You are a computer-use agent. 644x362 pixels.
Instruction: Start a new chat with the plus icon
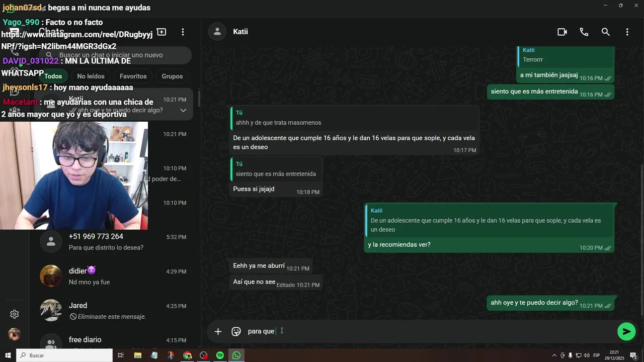(162, 32)
